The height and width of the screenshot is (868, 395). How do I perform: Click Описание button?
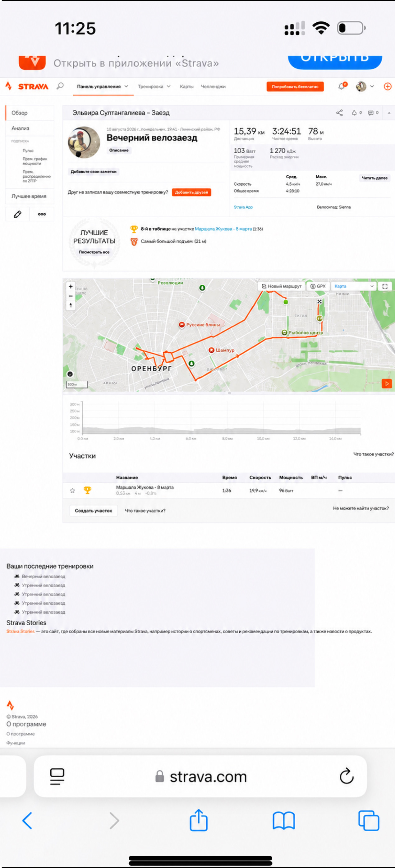pyautogui.click(x=119, y=150)
